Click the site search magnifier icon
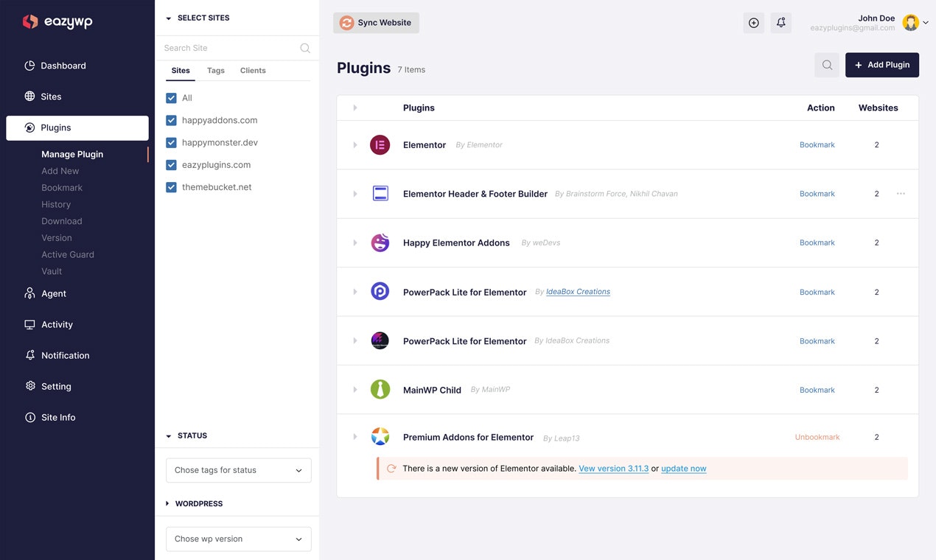The image size is (936, 560). point(305,48)
